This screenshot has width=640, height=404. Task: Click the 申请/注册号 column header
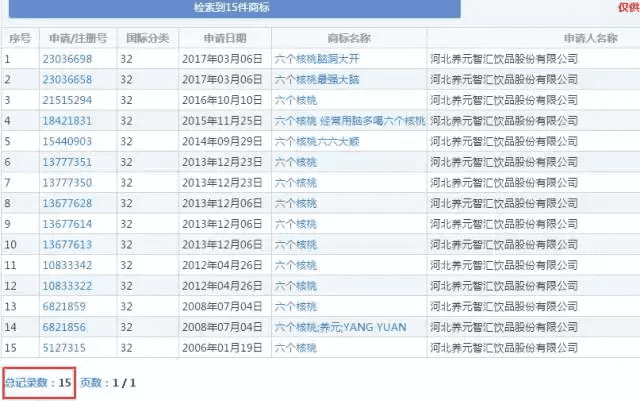point(78,38)
